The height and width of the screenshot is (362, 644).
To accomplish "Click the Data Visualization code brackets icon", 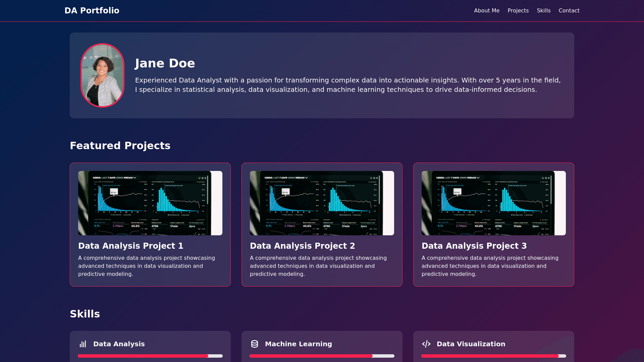I will pyautogui.click(x=426, y=344).
